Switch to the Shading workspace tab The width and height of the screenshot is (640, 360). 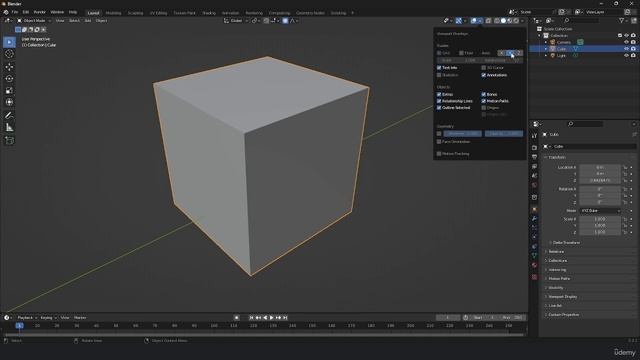(209, 13)
